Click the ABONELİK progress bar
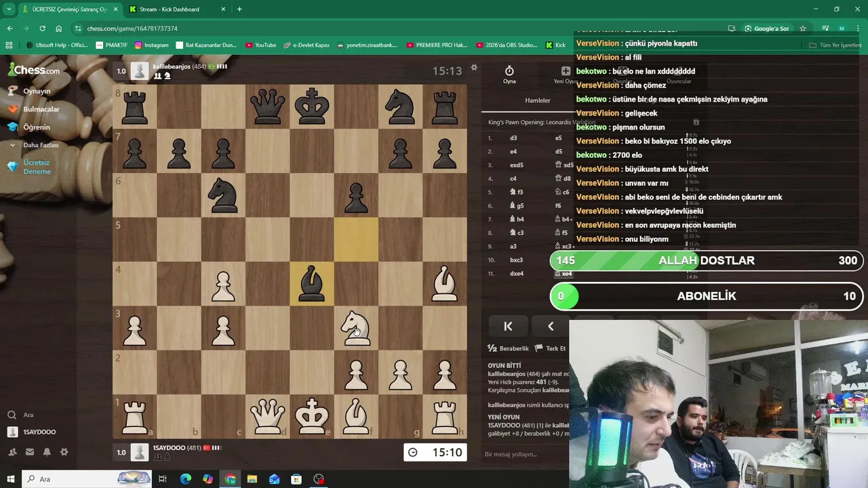The height and width of the screenshot is (488, 868). pyautogui.click(x=707, y=296)
